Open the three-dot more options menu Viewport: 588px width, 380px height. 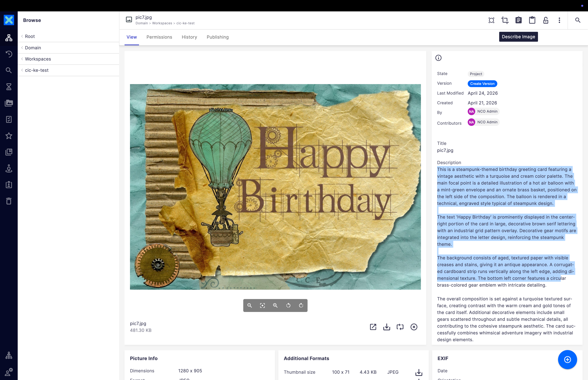point(559,20)
